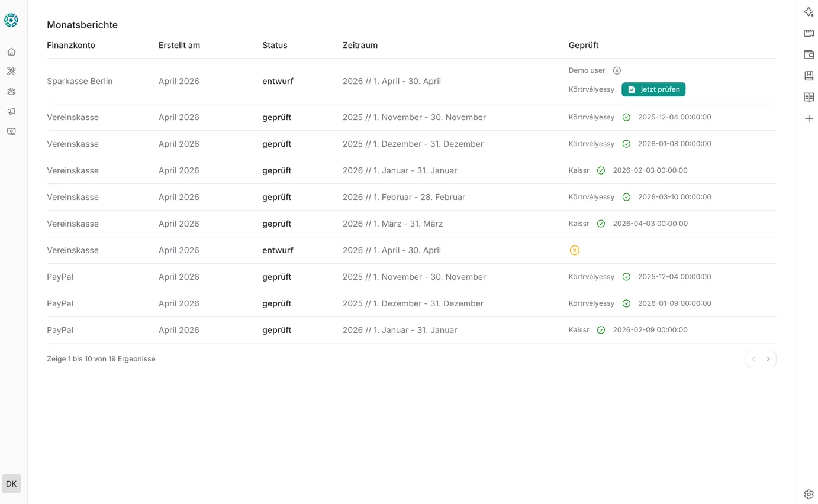
Task: Open the wallet icon in right sidebar
Action: (x=809, y=54)
